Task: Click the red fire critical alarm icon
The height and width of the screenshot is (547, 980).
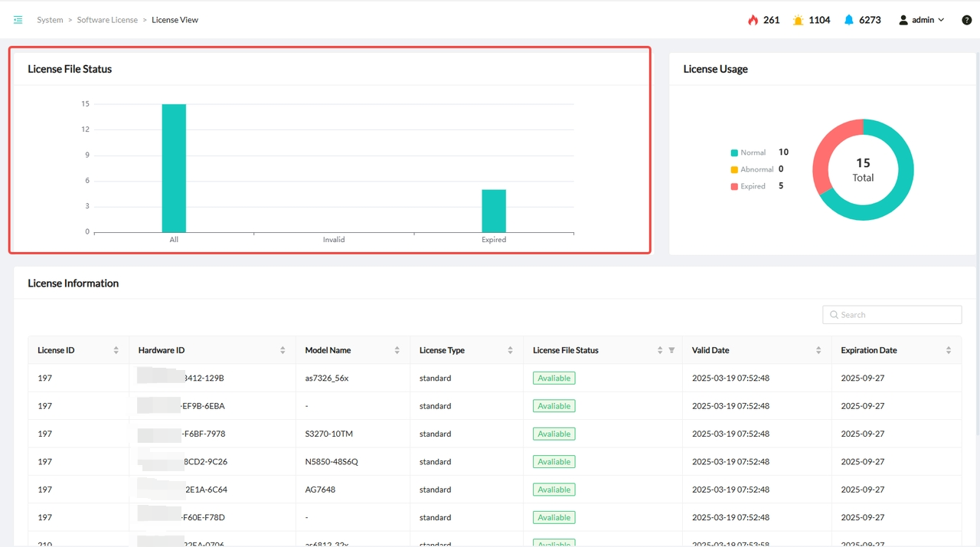Action: click(753, 20)
